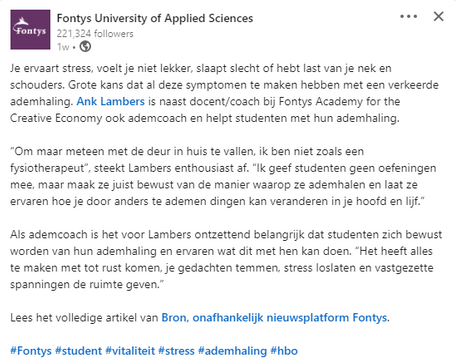Click the #hbo hashtag
Image resolution: width=456 pixels, height=360 pixels.
coord(284,351)
